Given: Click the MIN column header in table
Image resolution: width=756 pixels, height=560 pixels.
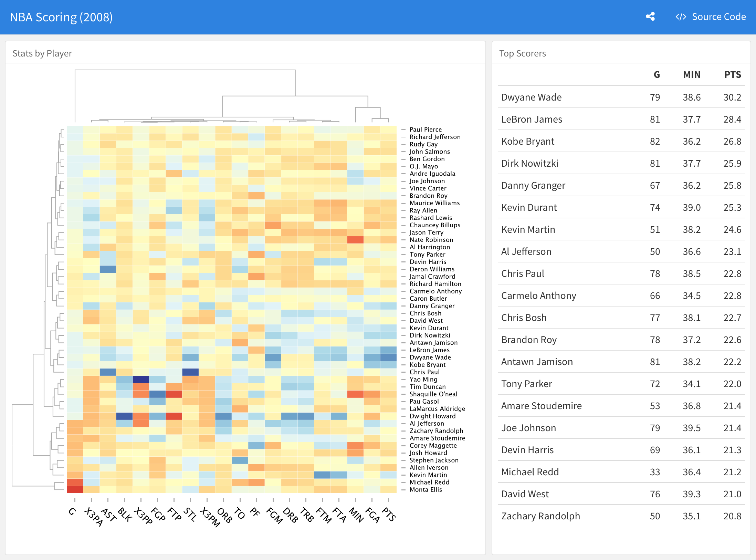Looking at the screenshot, I should (x=691, y=75).
